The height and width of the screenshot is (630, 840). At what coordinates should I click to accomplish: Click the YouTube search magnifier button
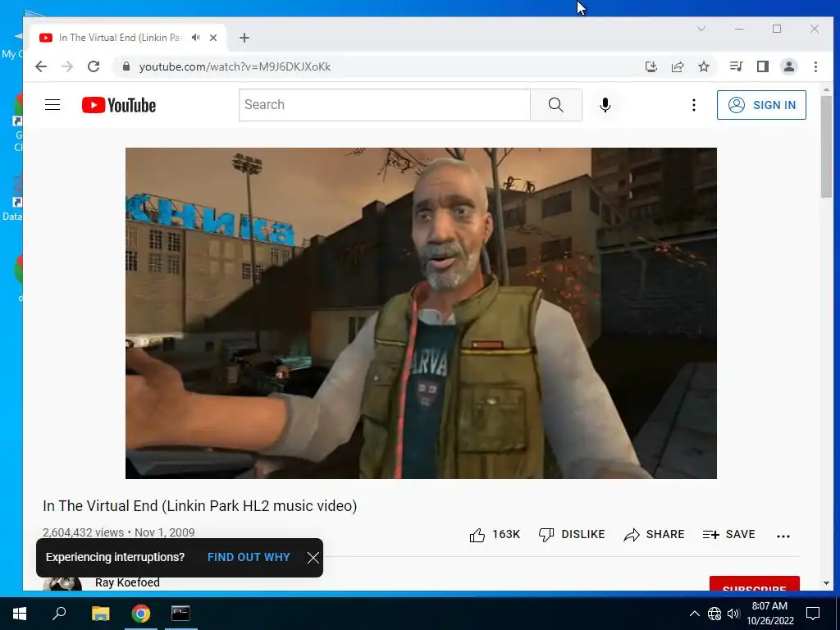click(x=555, y=105)
